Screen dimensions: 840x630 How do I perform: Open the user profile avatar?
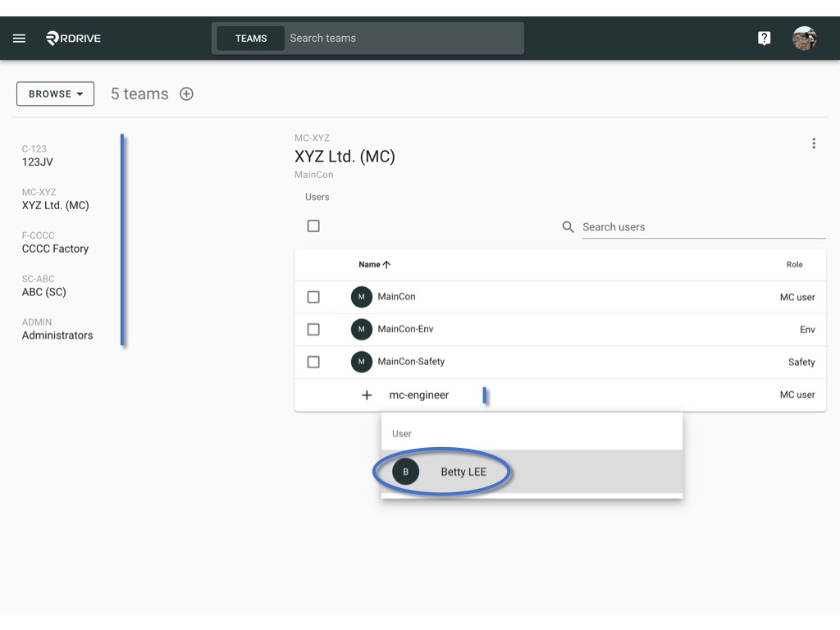[804, 38]
